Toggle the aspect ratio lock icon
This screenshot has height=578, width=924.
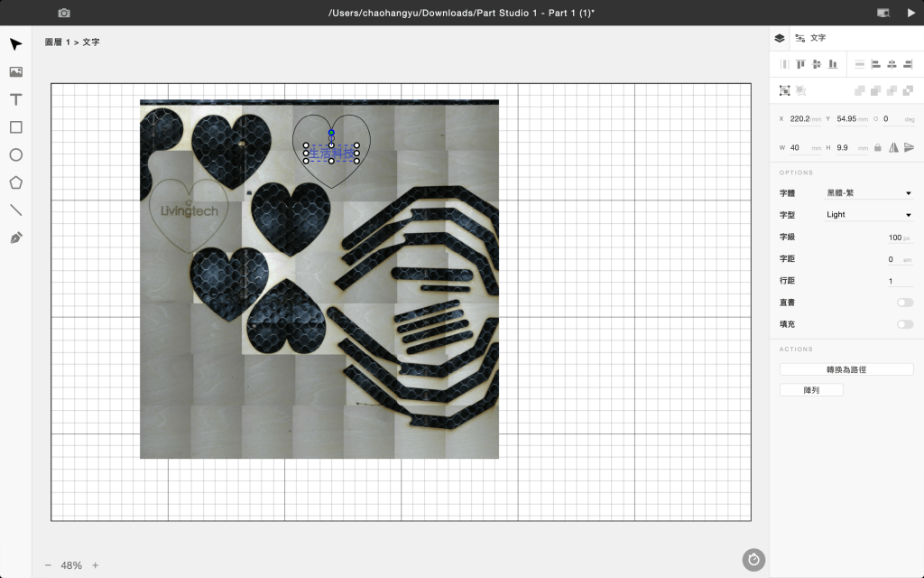pos(877,147)
